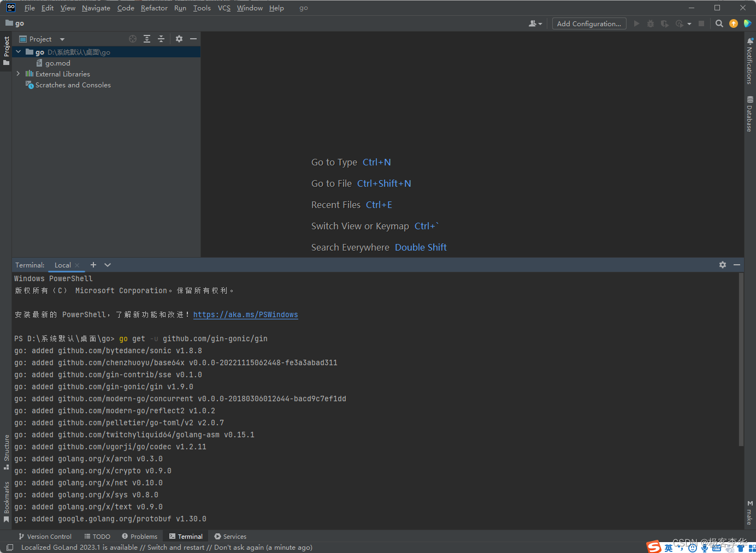This screenshot has height=553, width=756.
Task: Open the View menu
Action: [x=68, y=8]
